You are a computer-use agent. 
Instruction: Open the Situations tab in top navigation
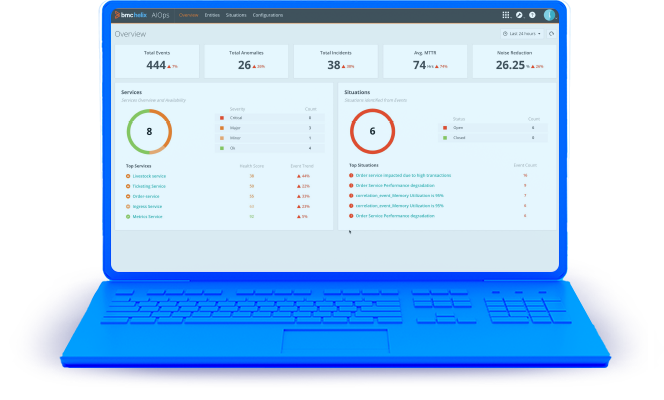(x=236, y=15)
